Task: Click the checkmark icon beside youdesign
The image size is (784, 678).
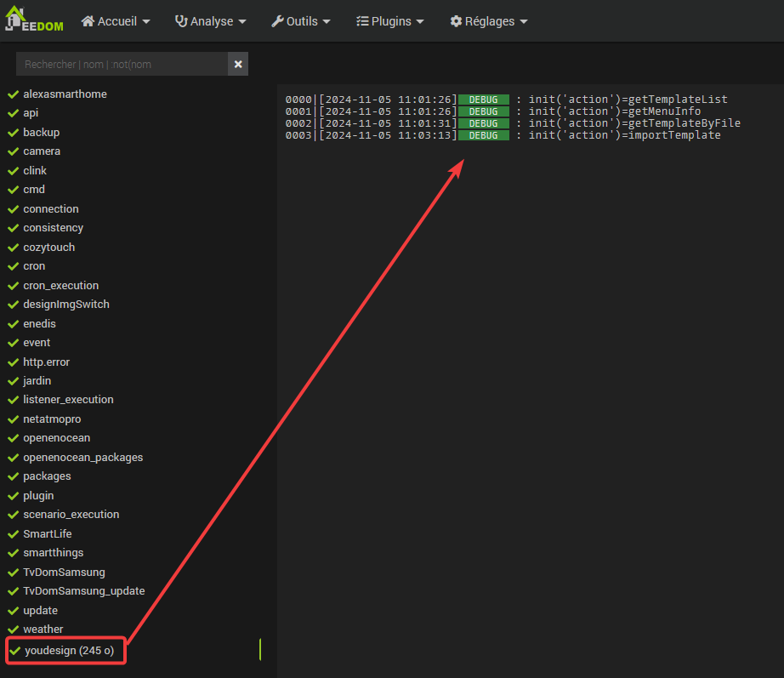Action: 15,651
